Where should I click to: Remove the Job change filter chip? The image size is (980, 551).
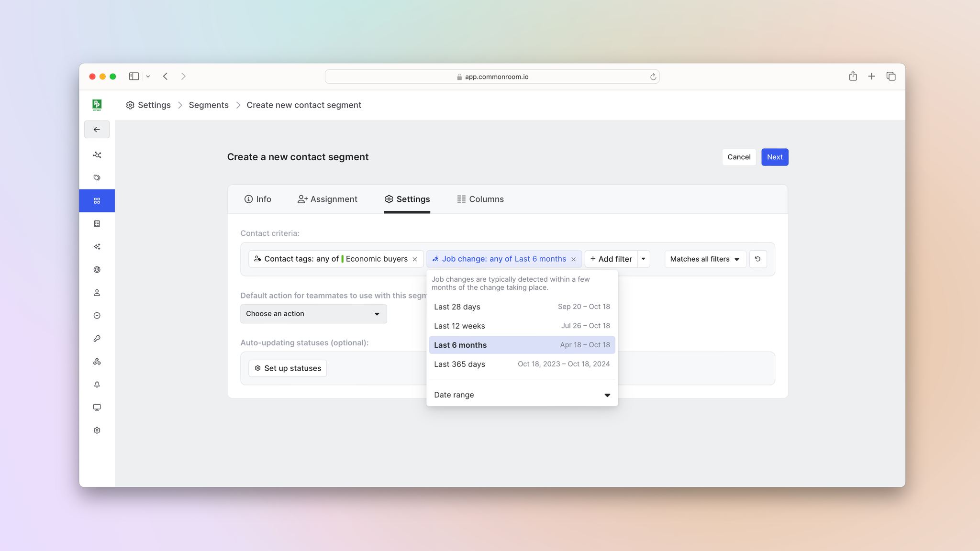[573, 259]
